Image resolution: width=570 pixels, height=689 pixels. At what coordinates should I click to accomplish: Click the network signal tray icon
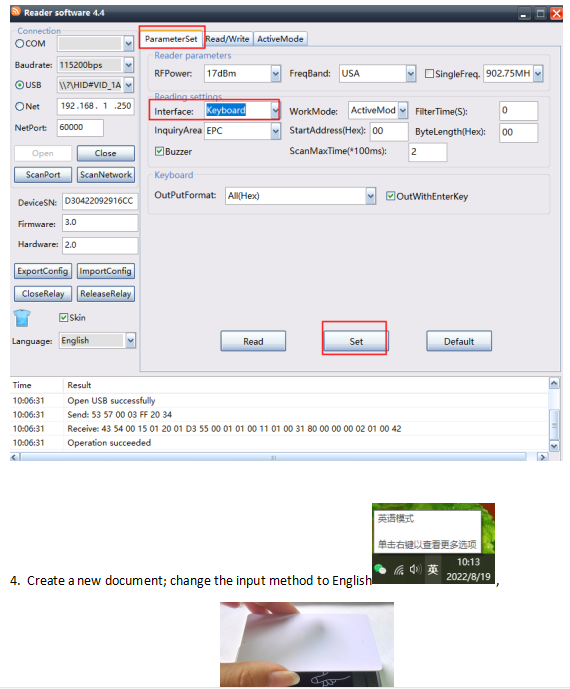(399, 570)
